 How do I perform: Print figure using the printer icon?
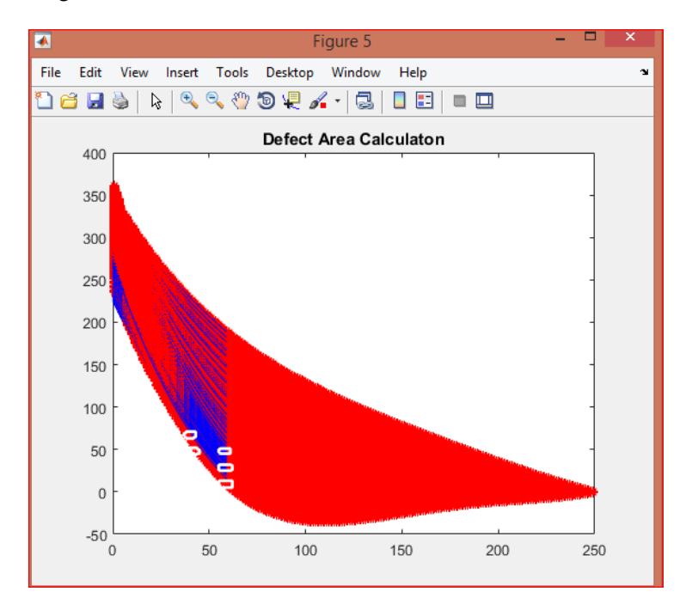[x=120, y=101]
